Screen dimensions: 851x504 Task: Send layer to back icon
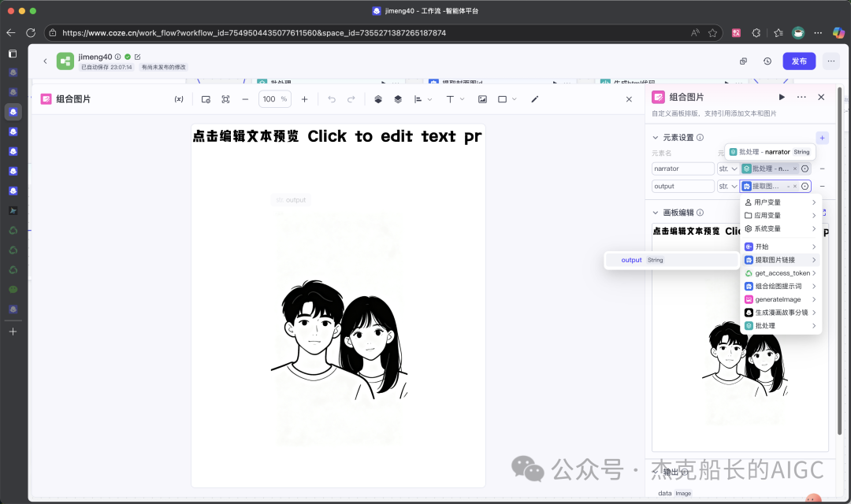(398, 99)
